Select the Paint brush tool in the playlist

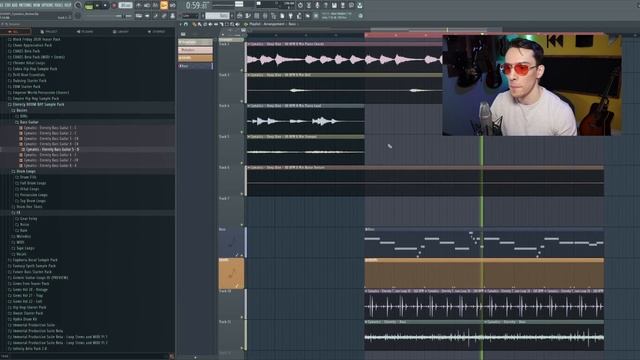[200, 24]
